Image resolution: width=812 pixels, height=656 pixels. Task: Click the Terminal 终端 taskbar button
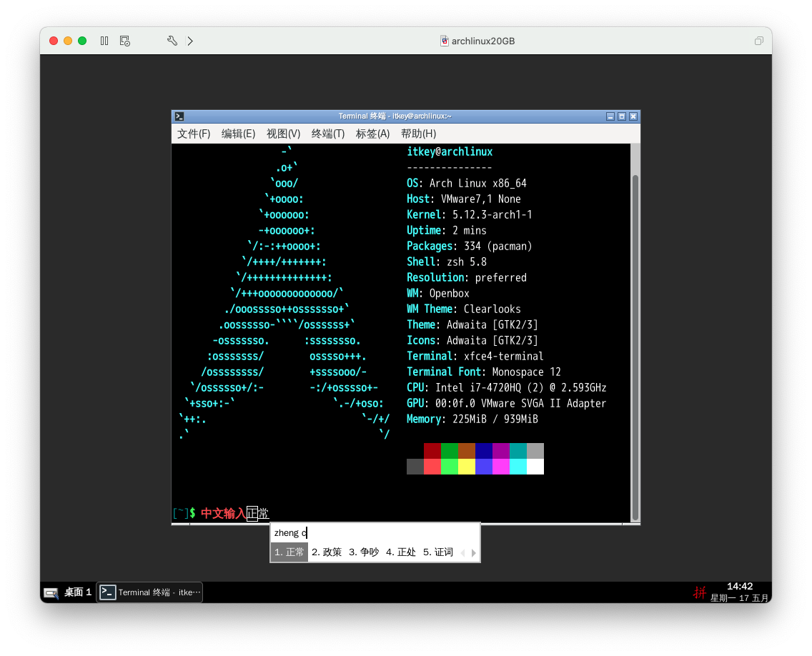(149, 592)
